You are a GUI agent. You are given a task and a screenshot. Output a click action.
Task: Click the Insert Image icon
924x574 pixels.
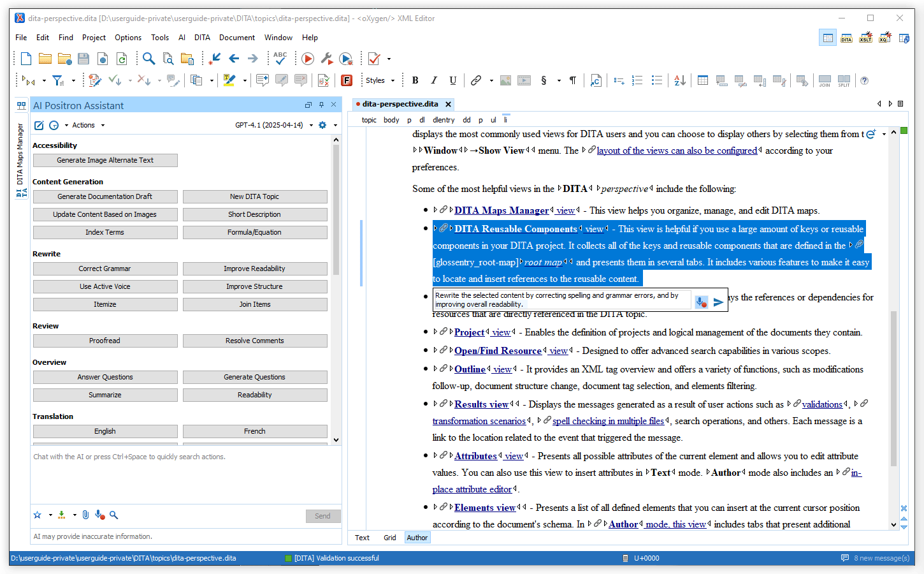(x=505, y=80)
